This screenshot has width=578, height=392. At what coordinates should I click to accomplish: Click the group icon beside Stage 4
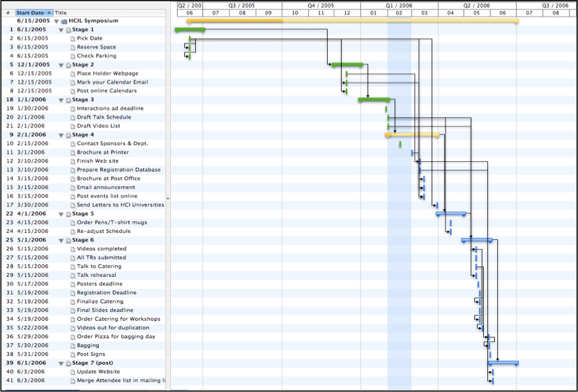(x=68, y=135)
